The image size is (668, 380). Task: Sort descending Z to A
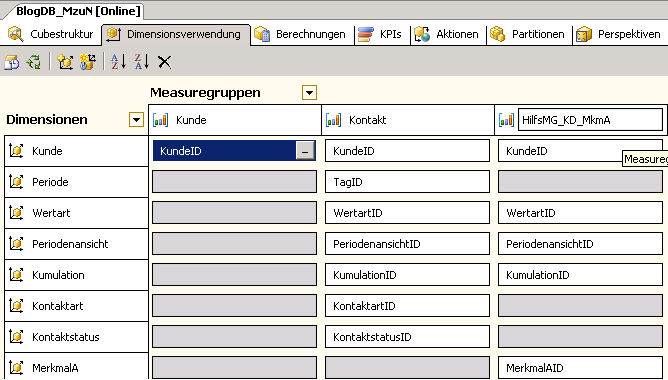[142, 62]
